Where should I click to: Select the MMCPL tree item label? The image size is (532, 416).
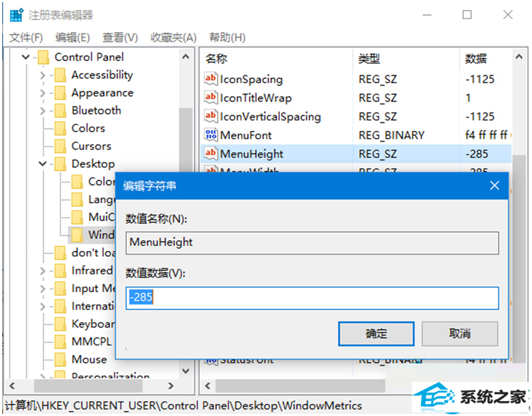pos(91,341)
